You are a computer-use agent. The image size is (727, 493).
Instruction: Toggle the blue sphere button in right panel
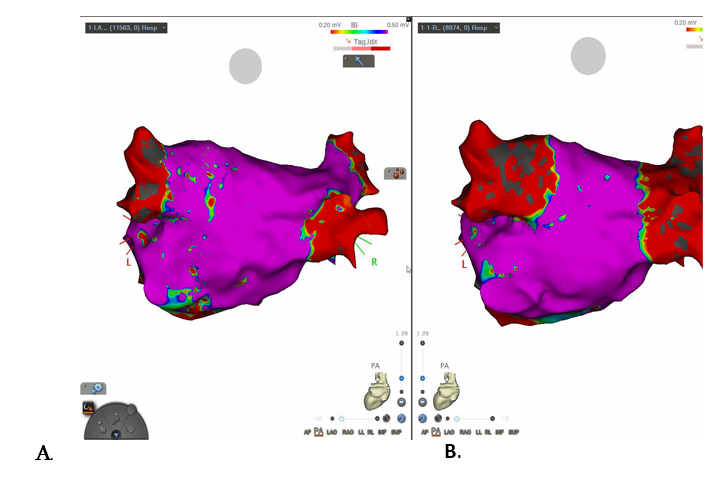point(422,418)
